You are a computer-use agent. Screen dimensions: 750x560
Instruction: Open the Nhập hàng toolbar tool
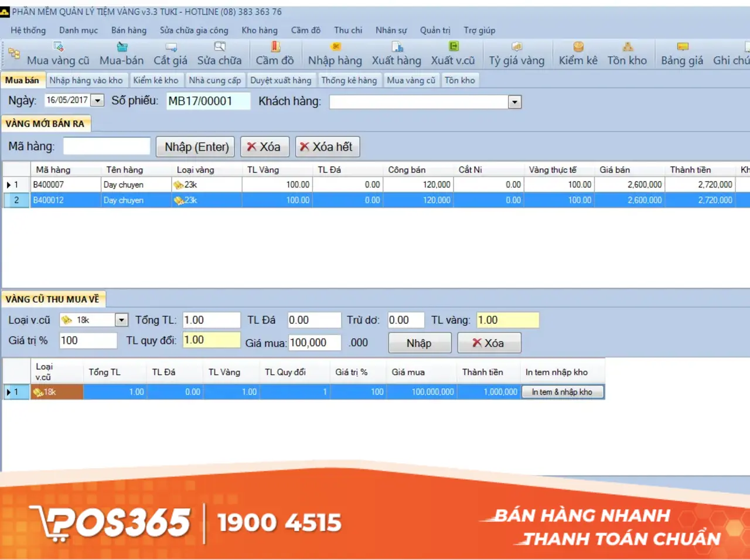[x=335, y=54]
